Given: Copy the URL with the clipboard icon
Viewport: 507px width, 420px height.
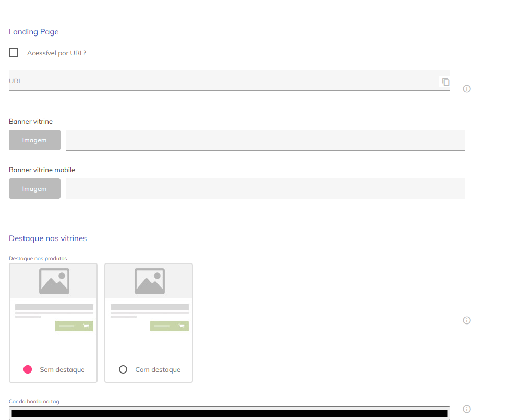Looking at the screenshot, I should (x=445, y=82).
